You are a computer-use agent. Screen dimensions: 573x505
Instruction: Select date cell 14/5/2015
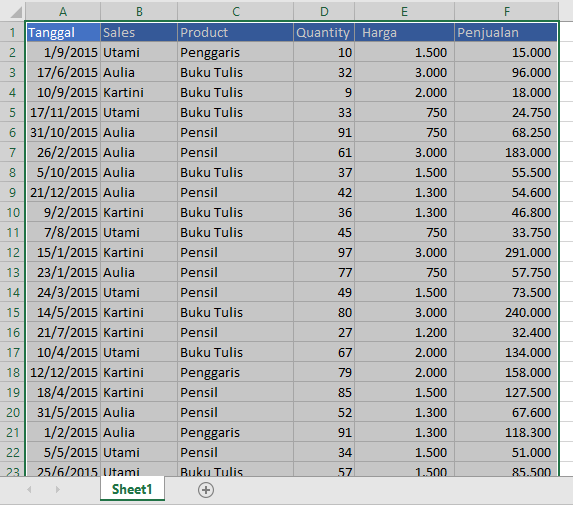(x=63, y=312)
